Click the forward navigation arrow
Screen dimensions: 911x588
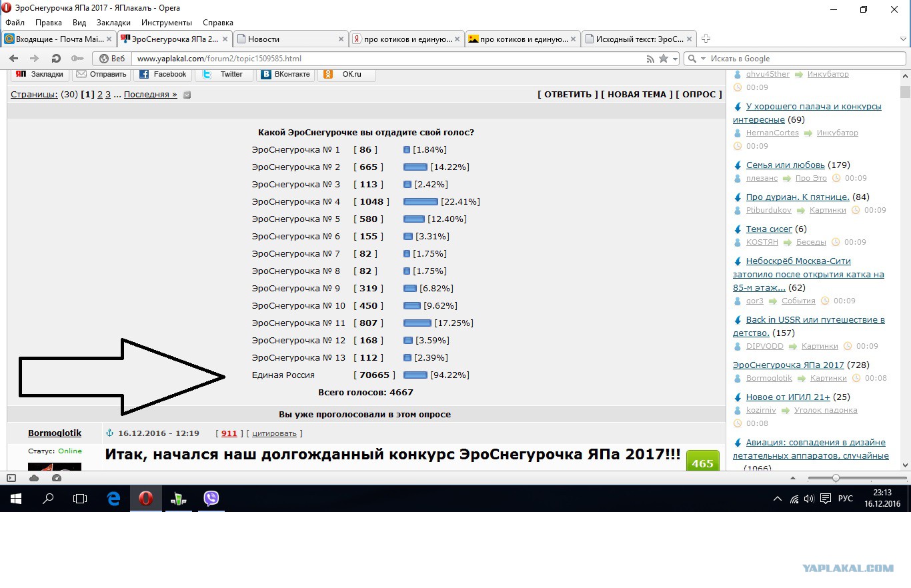(35, 59)
